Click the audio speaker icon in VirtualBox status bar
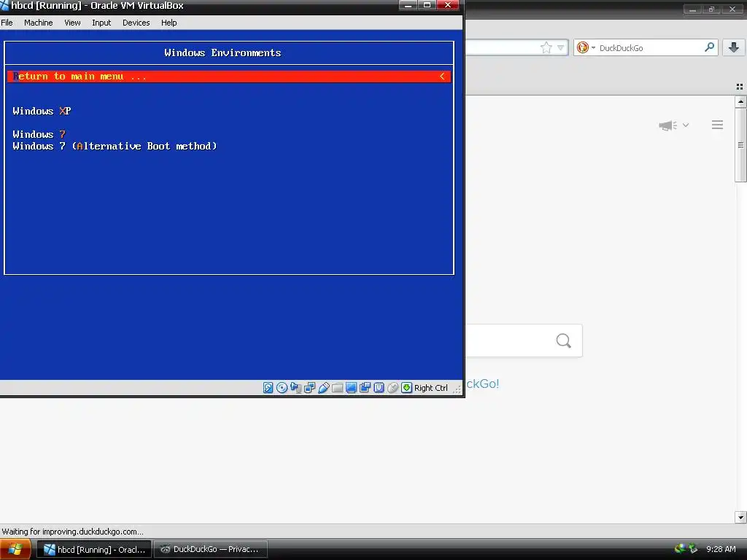747x560 pixels. coord(296,388)
